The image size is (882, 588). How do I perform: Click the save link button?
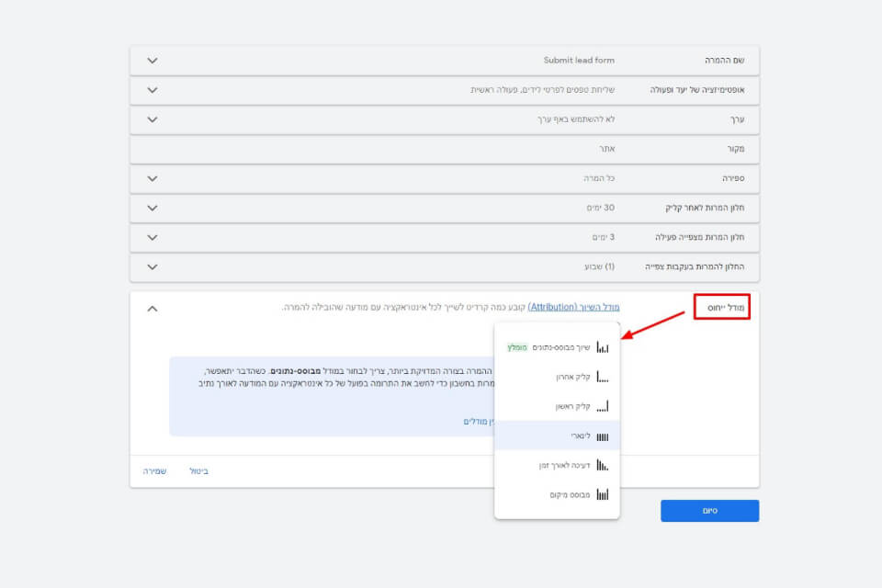[154, 471]
